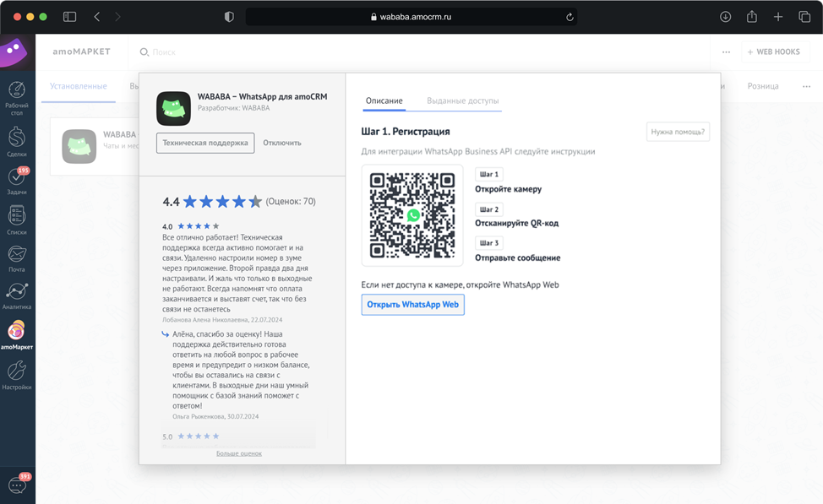Click the three-dots after Розница tab
The height and width of the screenshot is (504, 823).
806,87
